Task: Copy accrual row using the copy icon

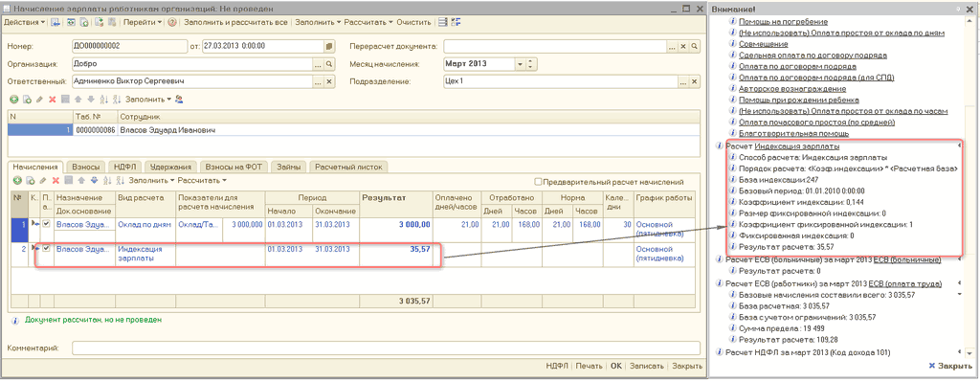Action: 30,180
